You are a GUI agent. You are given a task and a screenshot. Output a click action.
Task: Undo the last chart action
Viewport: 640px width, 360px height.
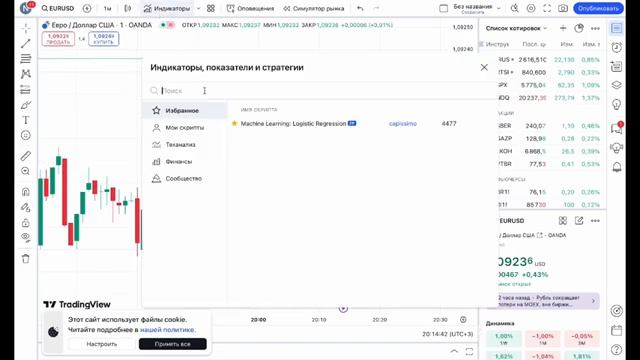(x=360, y=8)
